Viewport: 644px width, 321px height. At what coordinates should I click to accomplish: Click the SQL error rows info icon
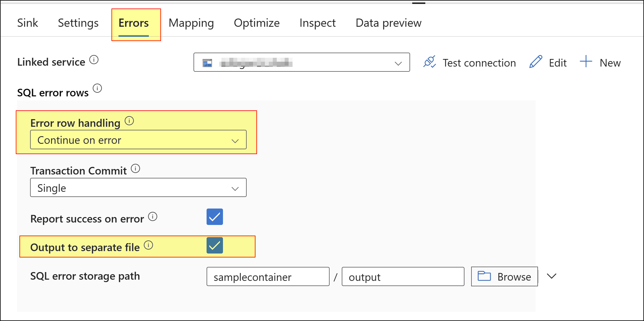97,88
